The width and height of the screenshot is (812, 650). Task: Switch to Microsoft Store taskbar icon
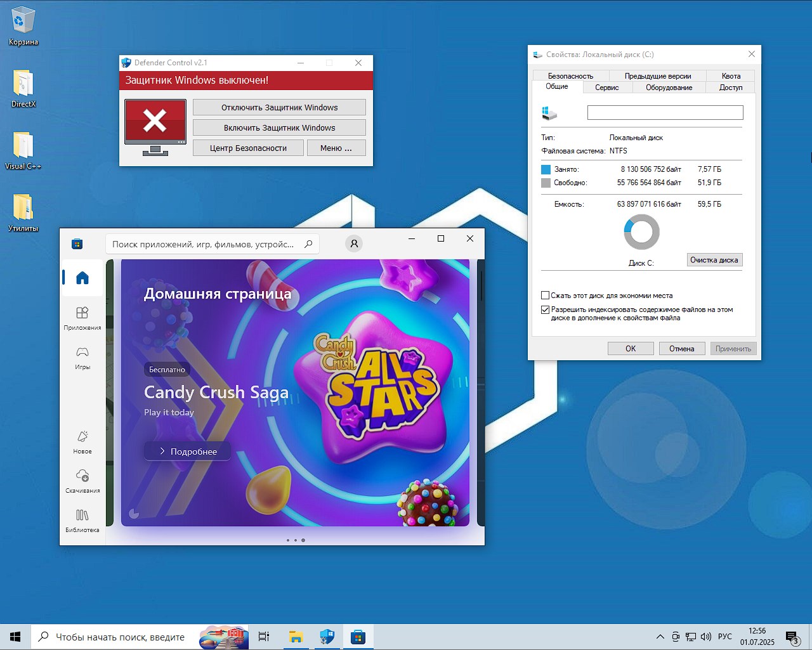click(358, 637)
